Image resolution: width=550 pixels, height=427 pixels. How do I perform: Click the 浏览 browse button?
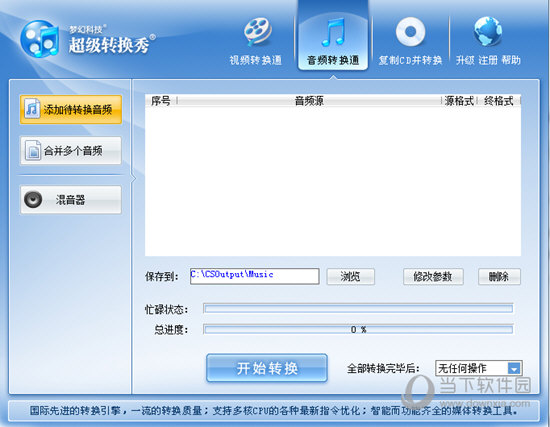[350, 277]
